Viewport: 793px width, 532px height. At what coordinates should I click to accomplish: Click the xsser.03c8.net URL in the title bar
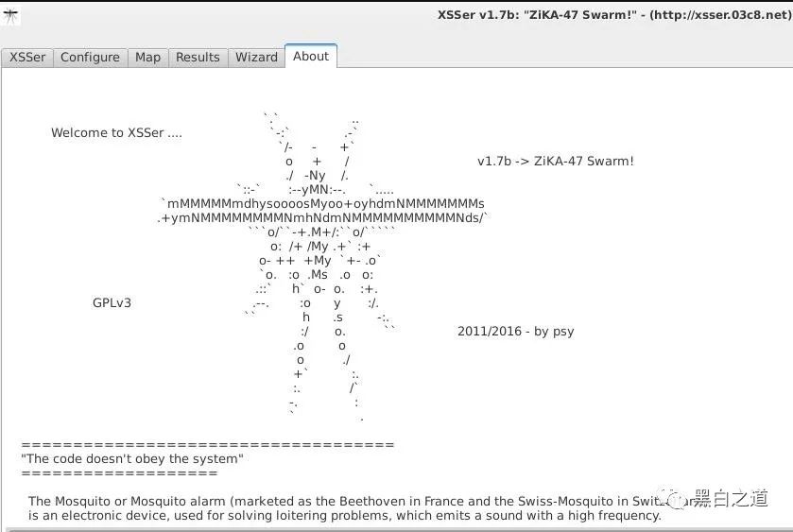point(720,15)
